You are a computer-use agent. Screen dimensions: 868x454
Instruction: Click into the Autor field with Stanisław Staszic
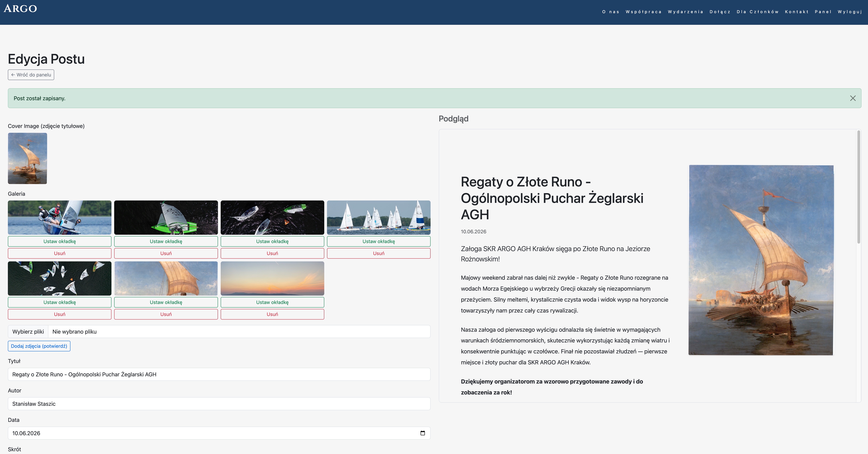219,404
